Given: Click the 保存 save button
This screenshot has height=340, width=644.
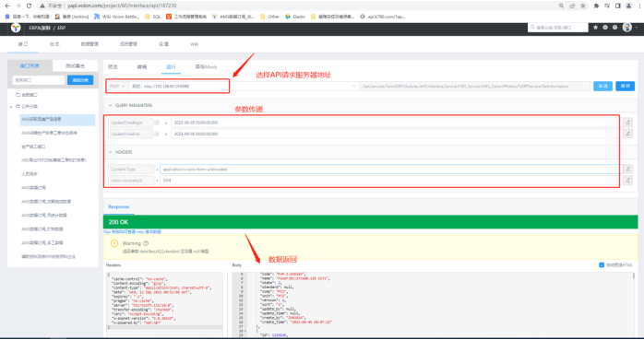Looking at the screenshot, I should pyautogui.click(x=626, y=86).
